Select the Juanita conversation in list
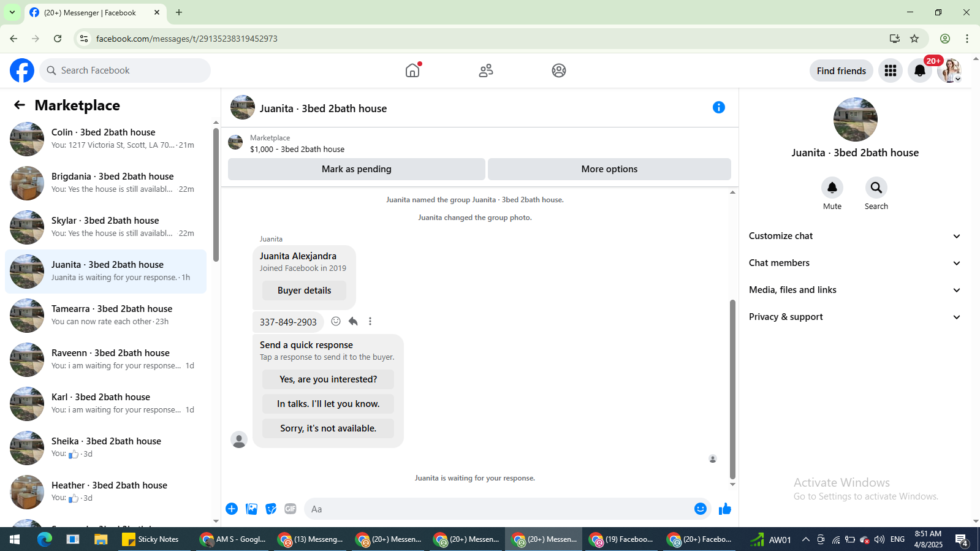The height and width of the screenshot is (551, 980). click(x=105, y=271)
